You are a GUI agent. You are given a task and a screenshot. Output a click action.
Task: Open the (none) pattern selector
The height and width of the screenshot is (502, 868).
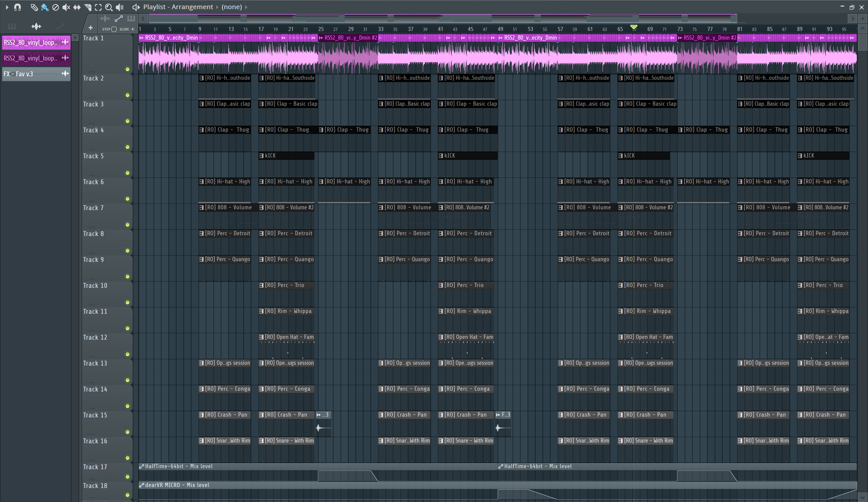click(x=232, y=7)
